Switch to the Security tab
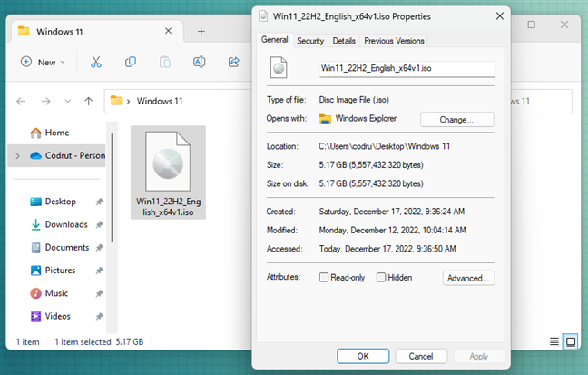588x375 pixels. tap(310, 41)
